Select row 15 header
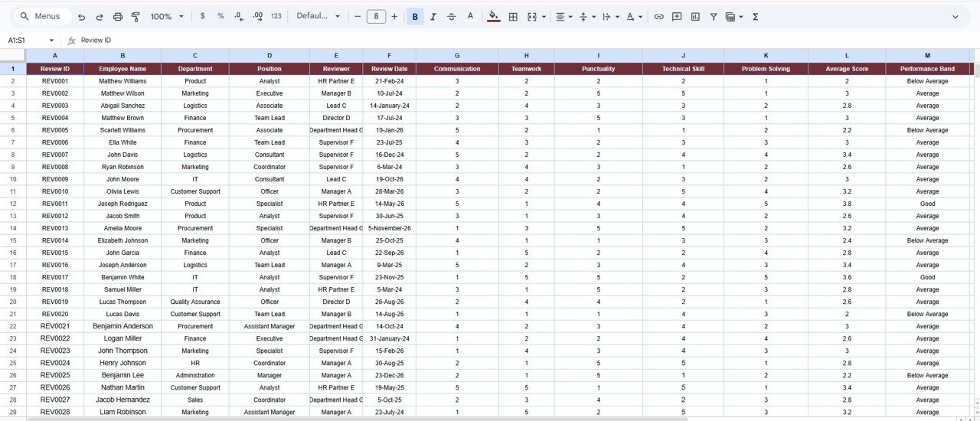Viewport: 980px width, 421px height. coord(13,240)
